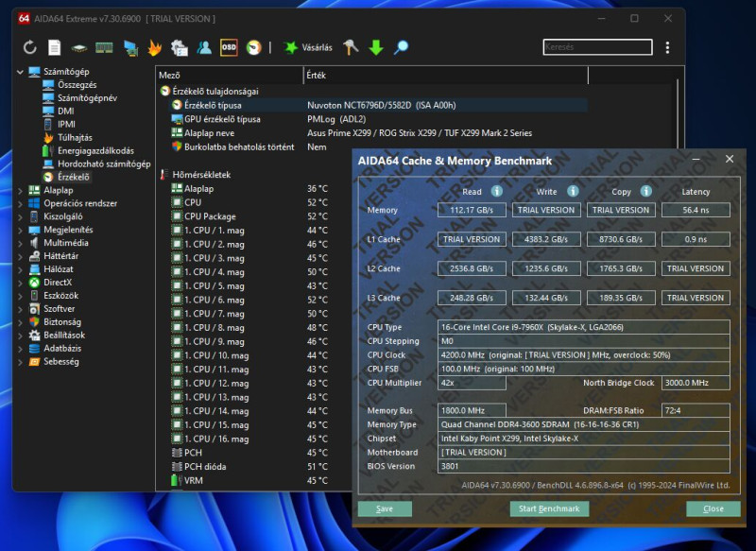Click the Mező column header
756x551 pixels.
[230, 76]
